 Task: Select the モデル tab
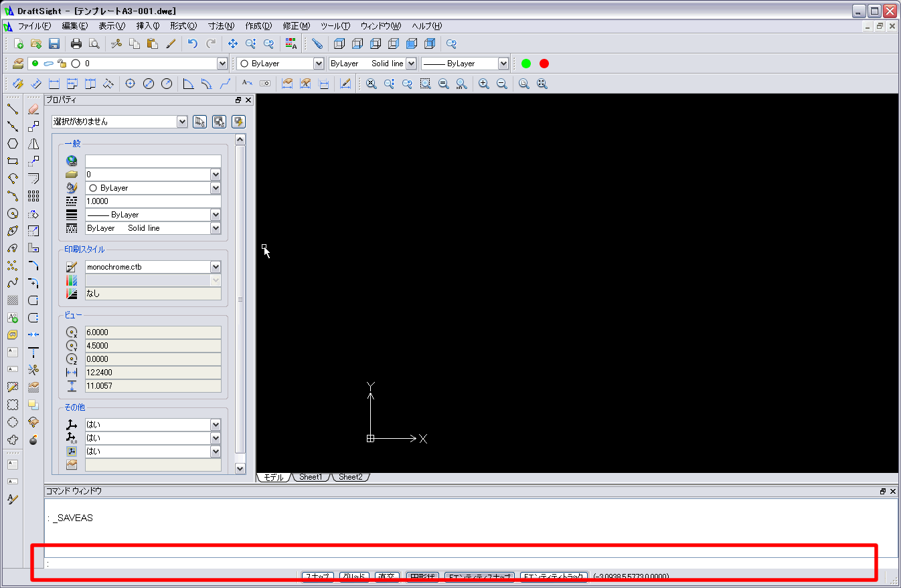tap(274, 477)
